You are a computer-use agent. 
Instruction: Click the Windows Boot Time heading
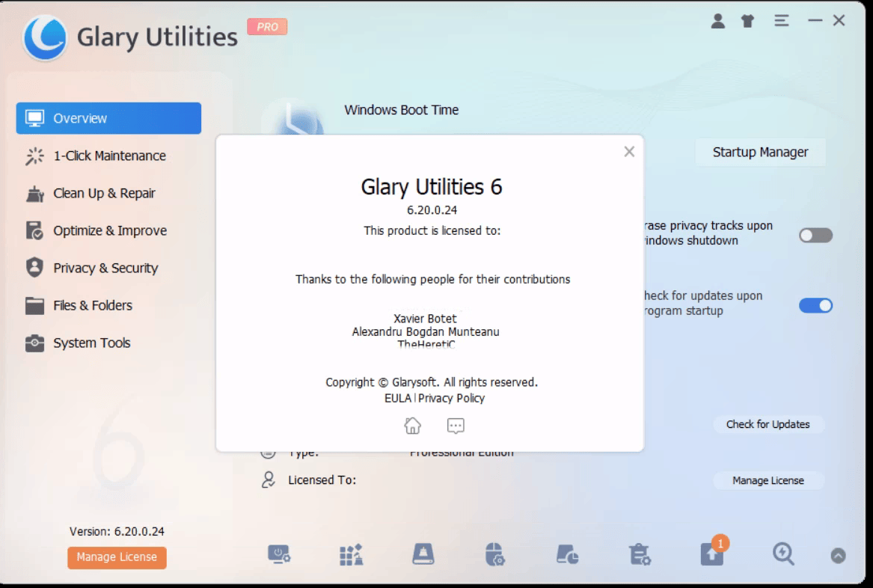tap(402, 110)
